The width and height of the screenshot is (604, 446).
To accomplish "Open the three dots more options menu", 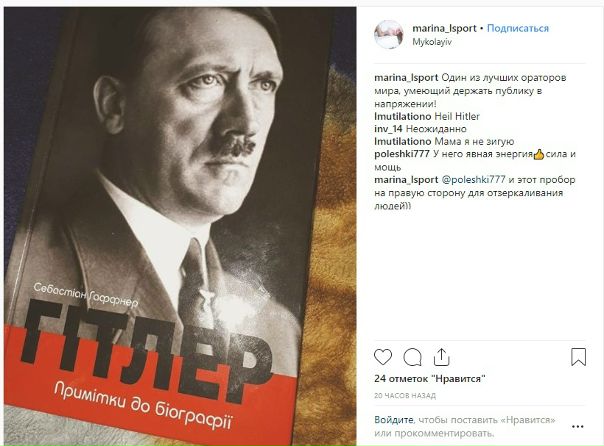I will click(x=578, y=427).
